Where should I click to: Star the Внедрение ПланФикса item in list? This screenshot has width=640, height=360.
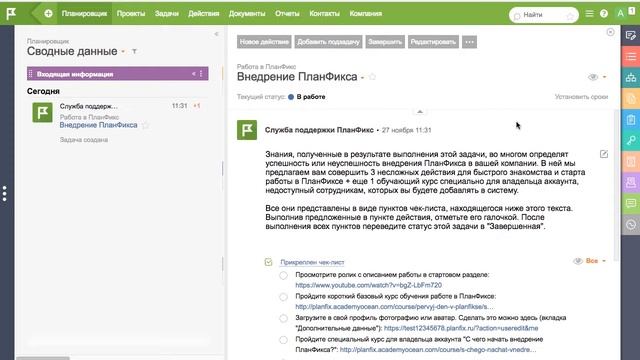click(x=146, y=125)
